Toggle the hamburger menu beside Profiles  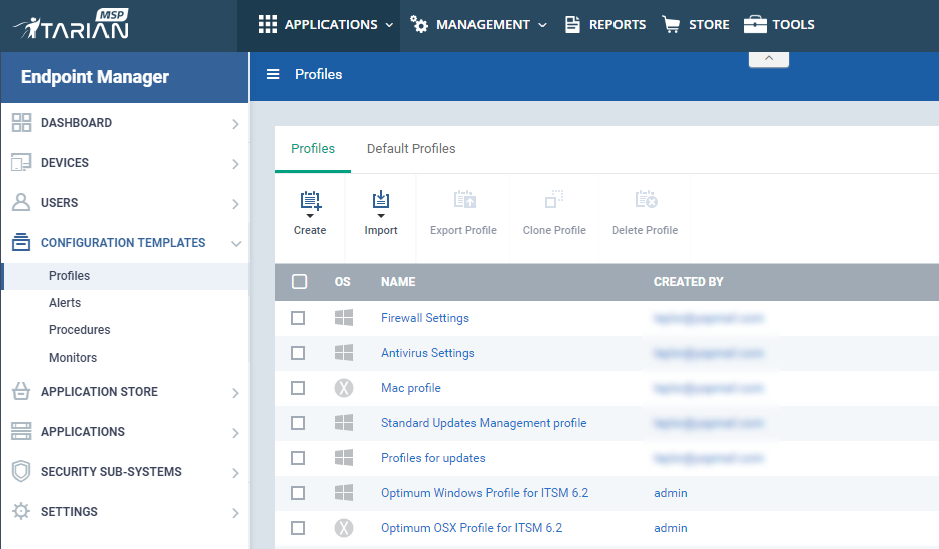tap(273, 74)
